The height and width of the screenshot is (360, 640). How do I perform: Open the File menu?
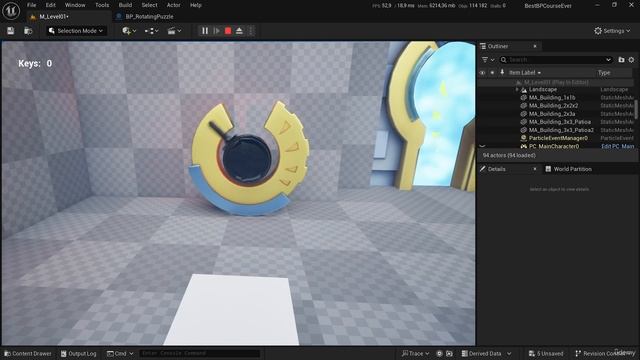[x=31, y=5]
